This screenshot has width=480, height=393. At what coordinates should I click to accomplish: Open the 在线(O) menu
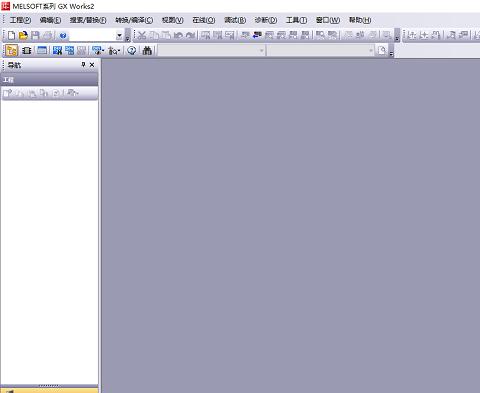click(x=204, y=20)
